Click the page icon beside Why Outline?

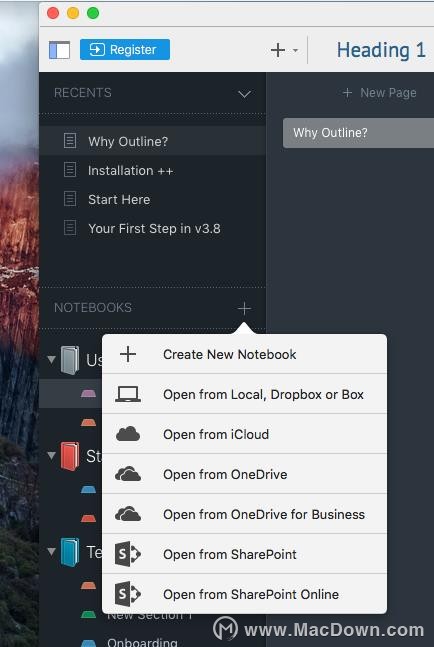[70, 140]
